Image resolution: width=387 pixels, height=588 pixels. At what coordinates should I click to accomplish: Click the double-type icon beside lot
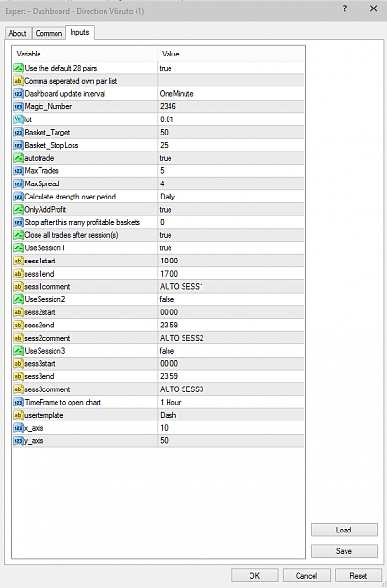[19, 119]
